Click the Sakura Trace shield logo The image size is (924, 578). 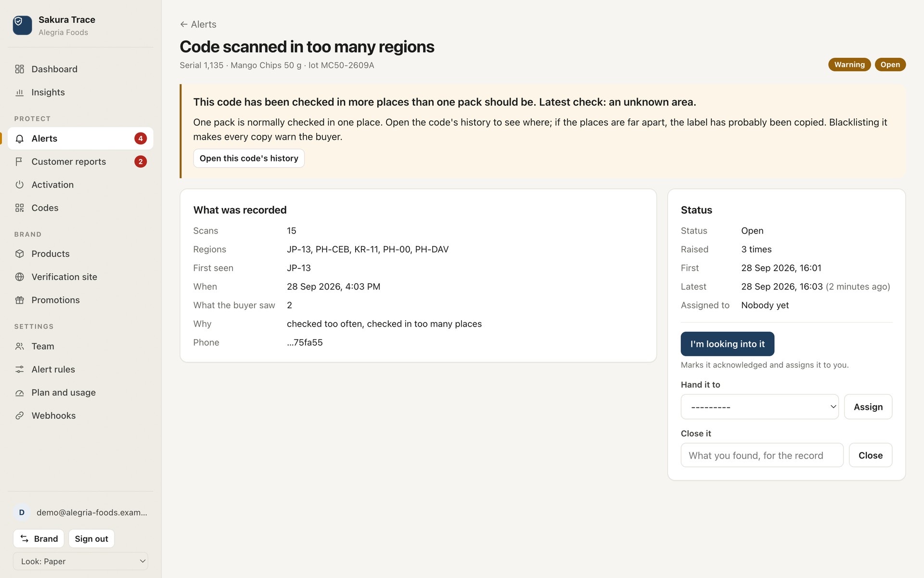click(x=22, y=25)
